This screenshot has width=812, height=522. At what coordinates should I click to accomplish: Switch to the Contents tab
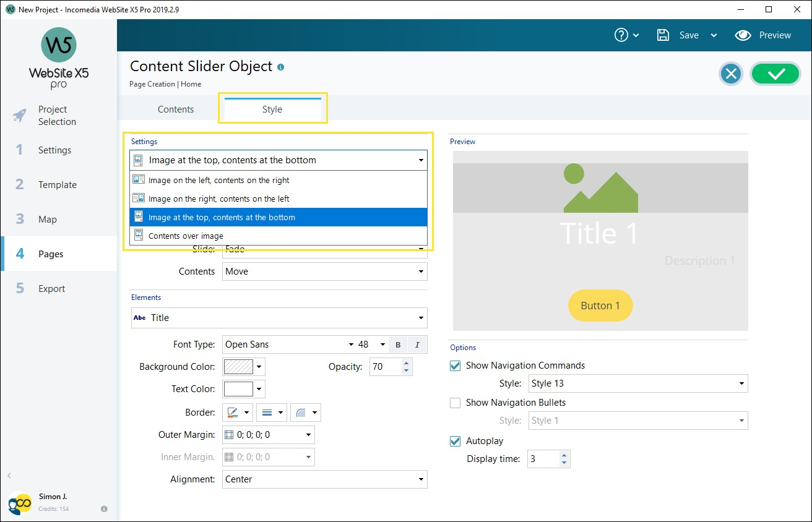(176, 109)
